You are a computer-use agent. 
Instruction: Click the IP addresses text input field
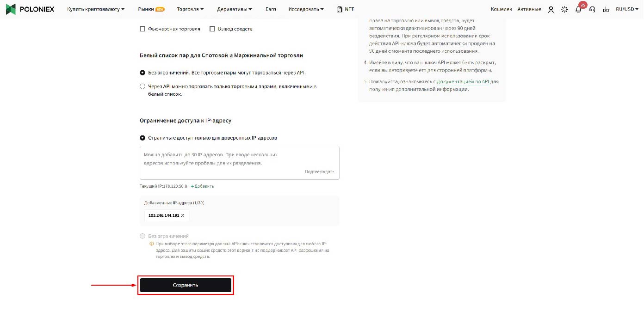coord(240,163)
